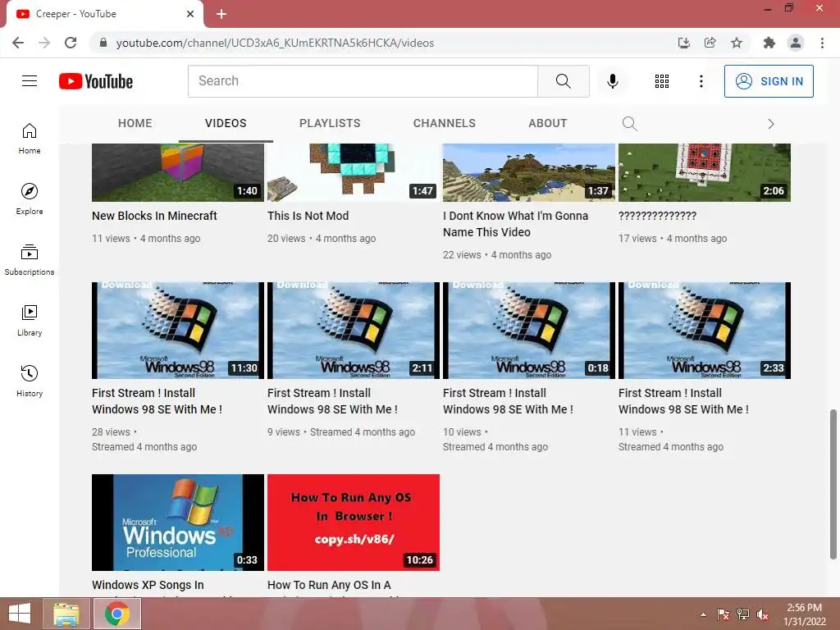Open Minecraft landscape thumbnail 1:37 duration
The image size is (840, 630).
click(x=529, y=172)
